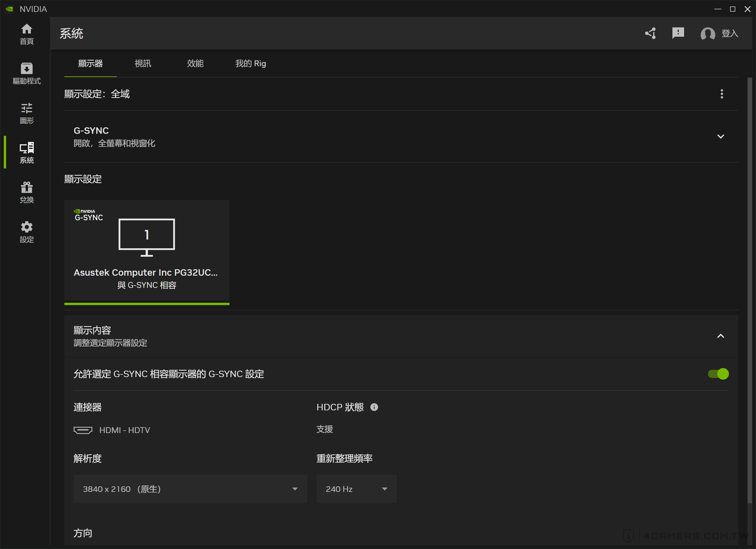The width and height of the screenshot is (756, 549).
Task: Switch to the 顯示器 tab
Action: [90, 63]
